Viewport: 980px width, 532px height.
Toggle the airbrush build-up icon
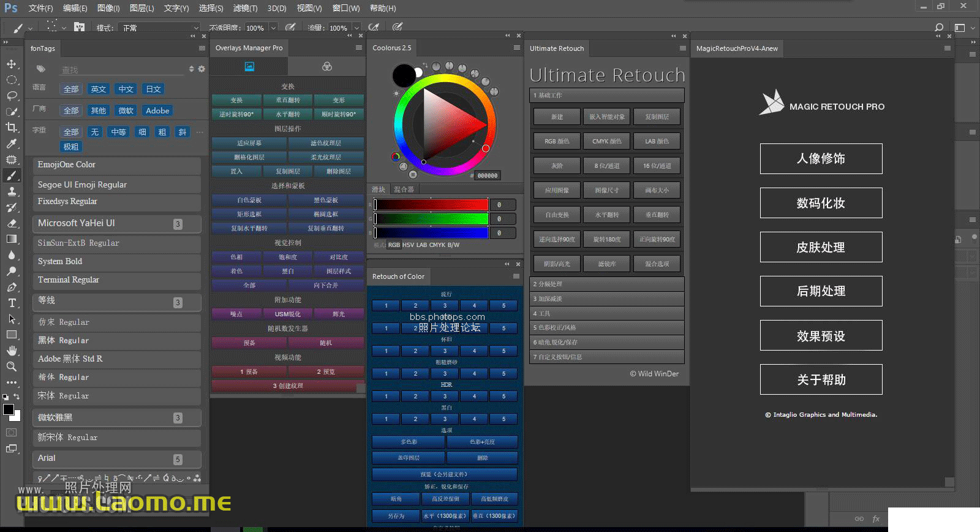(x=374, y=28)
